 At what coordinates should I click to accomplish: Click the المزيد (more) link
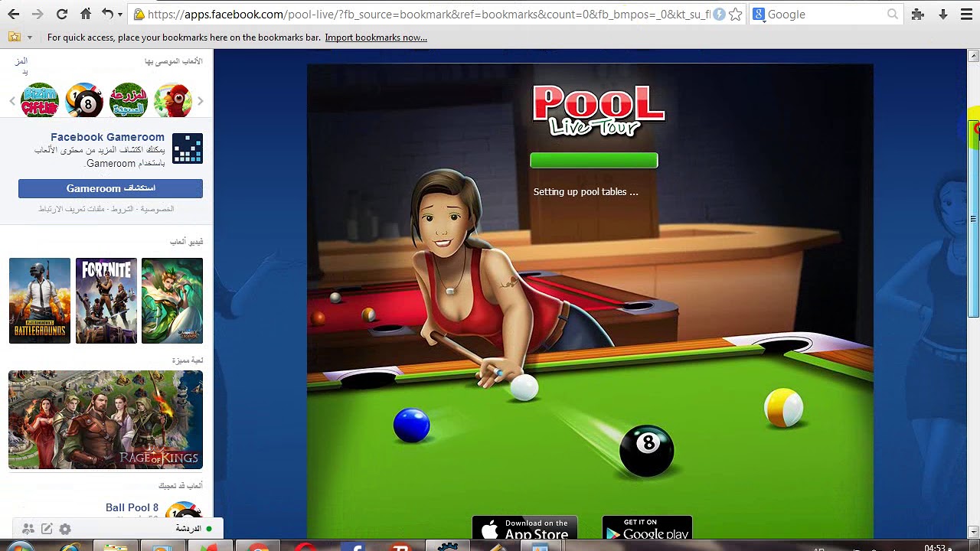pos(22,66)
